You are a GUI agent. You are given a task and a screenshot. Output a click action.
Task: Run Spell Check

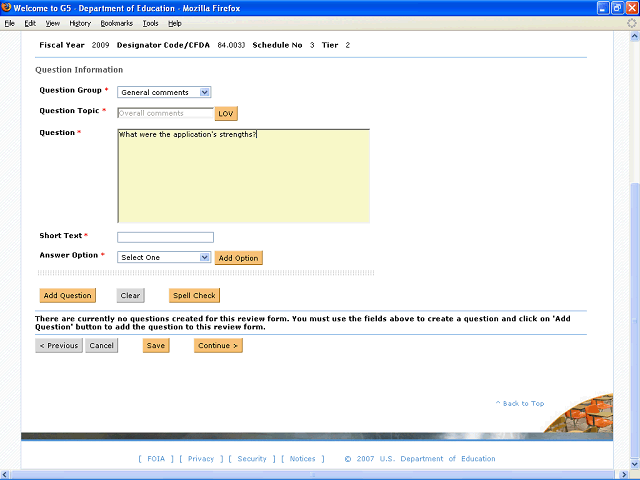click(194, 296)
